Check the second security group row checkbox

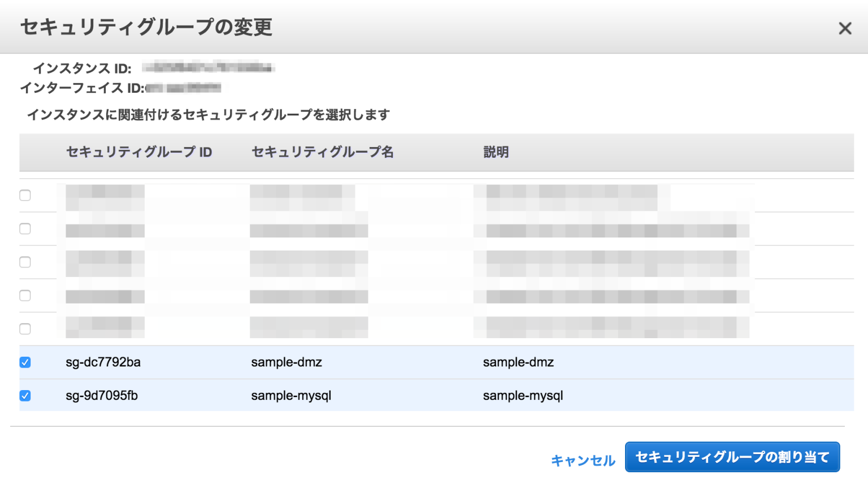[25, 228]
